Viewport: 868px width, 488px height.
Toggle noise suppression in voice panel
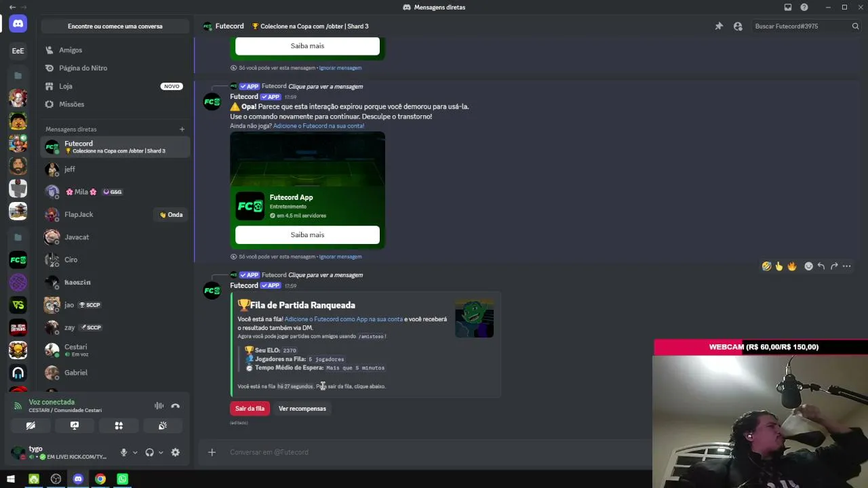tap(159, 406)
